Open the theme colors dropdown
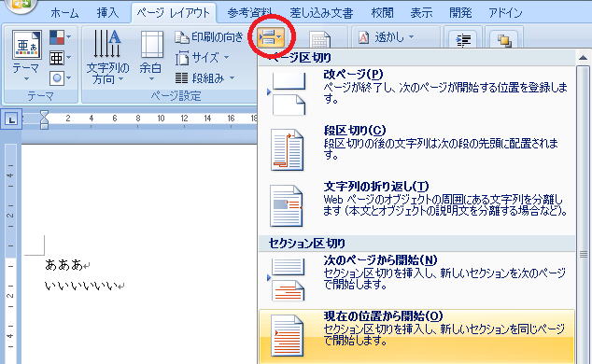Viewport: 592px width, 364px height. coord(60,37)
